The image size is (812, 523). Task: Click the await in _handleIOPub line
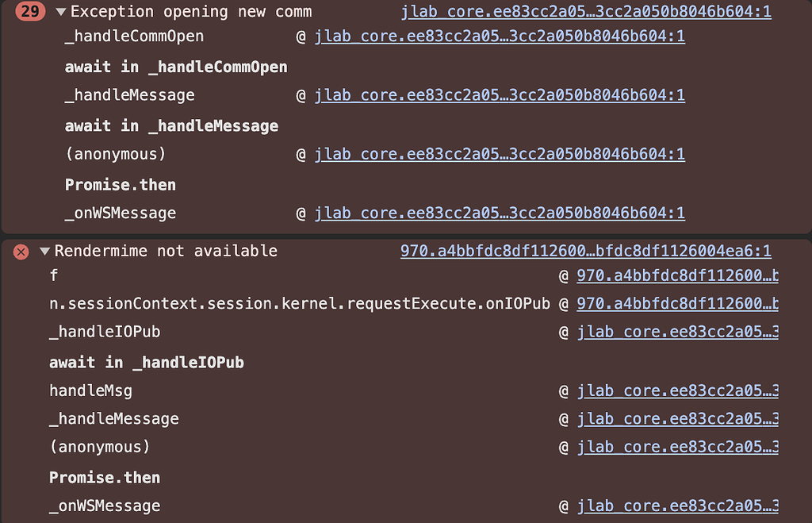click(147, 363)
